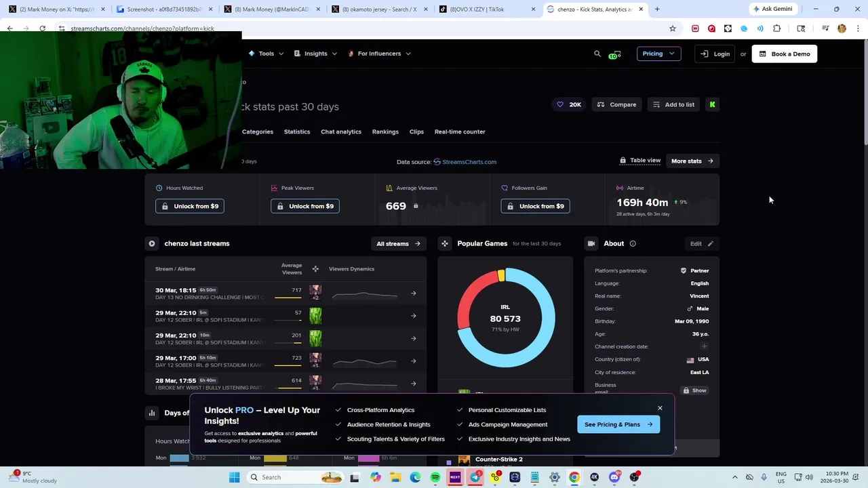Bookmark this page with the star icon
This screenshot has width=868, height=488.
673,28
